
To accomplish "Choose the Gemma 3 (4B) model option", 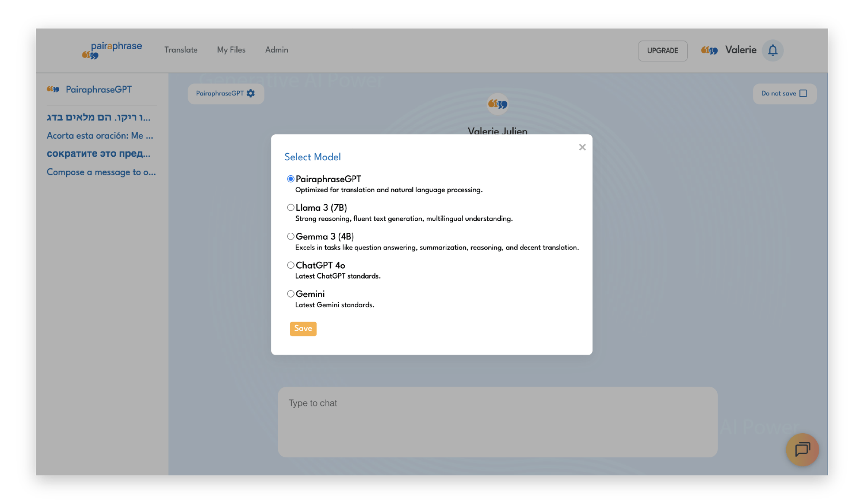I will pos(291,236).
